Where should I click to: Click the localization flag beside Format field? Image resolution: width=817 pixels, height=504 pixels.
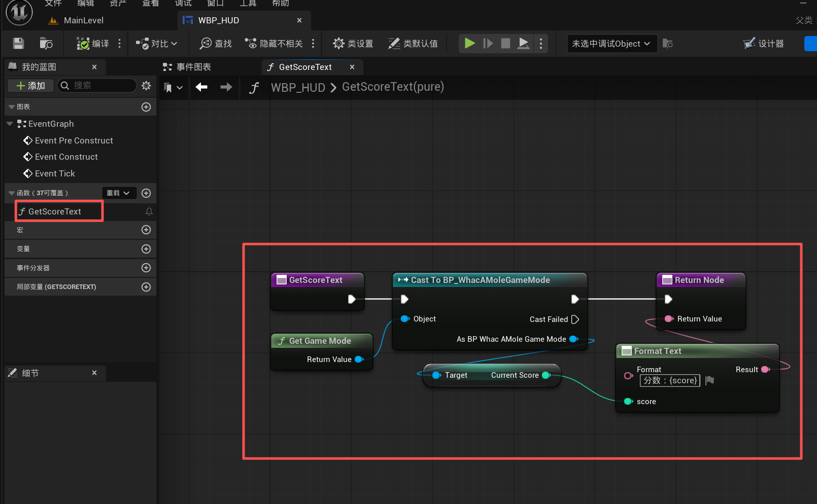pyautogui.click(x=710, y=380)
